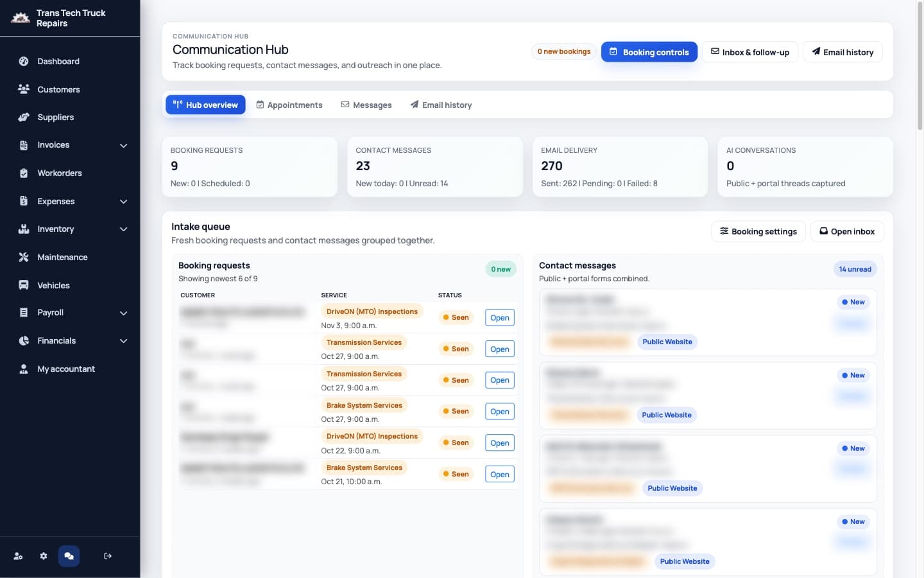
Task: Open Inbox & follow-up
Action: pyautogui.click(x=750, y=52)
